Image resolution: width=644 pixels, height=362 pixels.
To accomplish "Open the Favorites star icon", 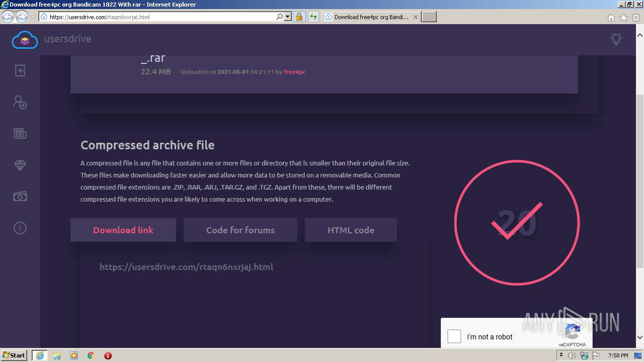I will [x=623, y=18].
